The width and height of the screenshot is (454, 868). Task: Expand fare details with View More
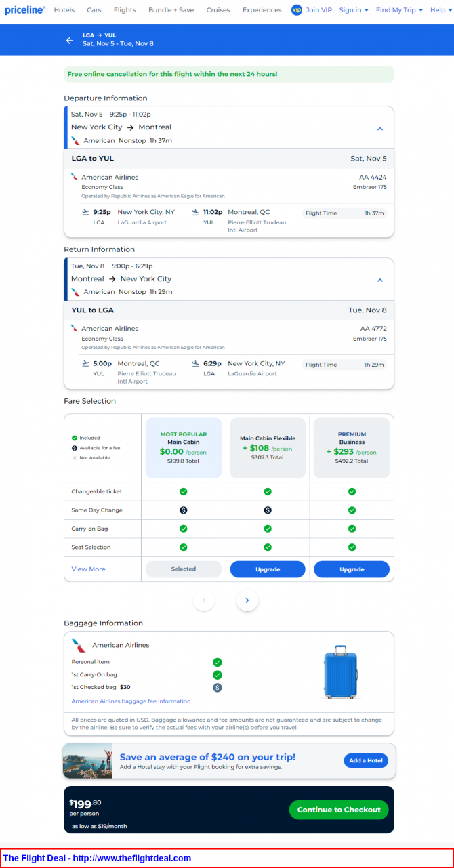click(x=89, y=569)
